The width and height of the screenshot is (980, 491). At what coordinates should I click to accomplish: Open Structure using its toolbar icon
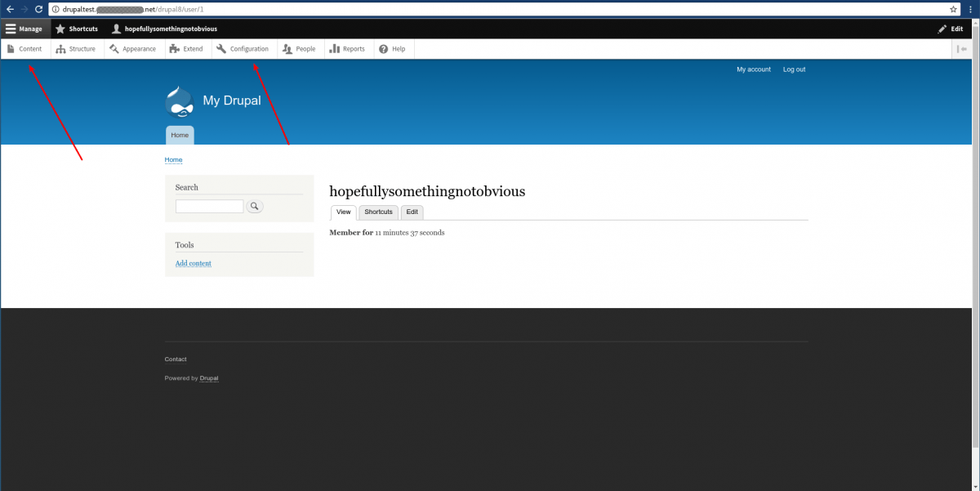click(x=60, y=48)
